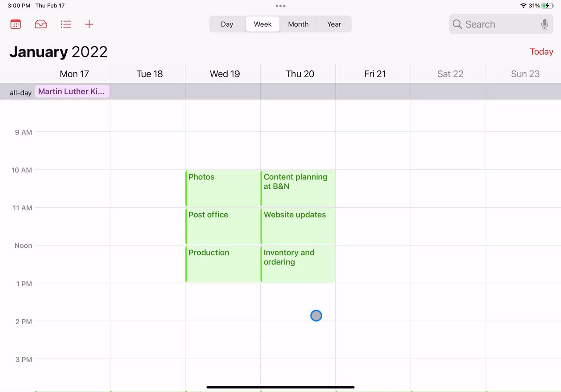Switch to Month view
Image resolution: width=561 pixels, height=392 pixels.
[x=298, y=24]
